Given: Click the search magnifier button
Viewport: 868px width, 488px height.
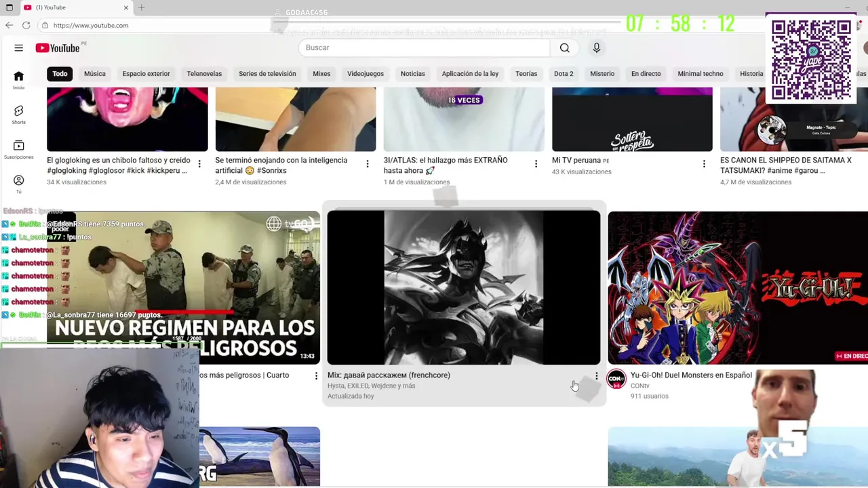Looking at the screenshot, I should (x=564, y=47).
